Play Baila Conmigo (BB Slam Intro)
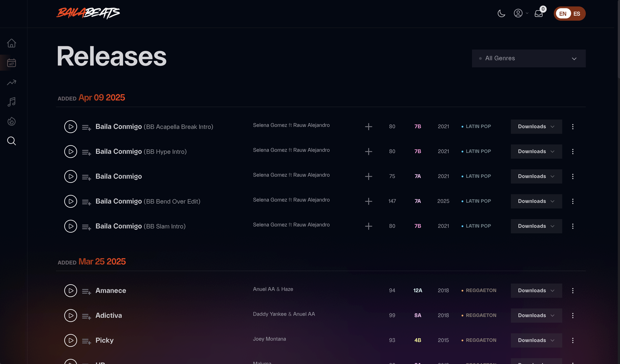 (x=71, y=226)
